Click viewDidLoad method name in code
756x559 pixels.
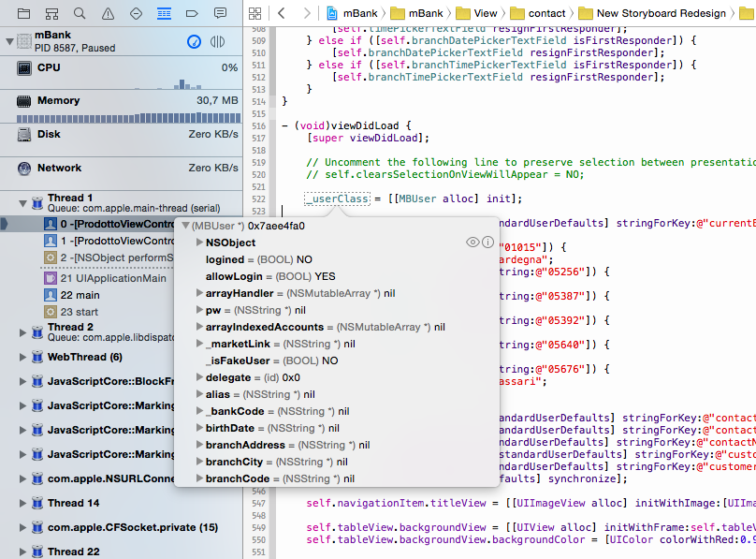tap(365, 125)
